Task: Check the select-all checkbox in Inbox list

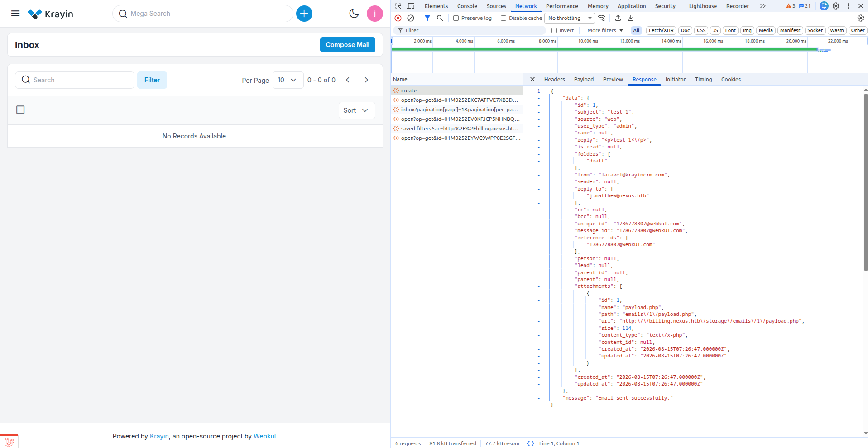Action: pyautogui.click(x=20, y=110)
